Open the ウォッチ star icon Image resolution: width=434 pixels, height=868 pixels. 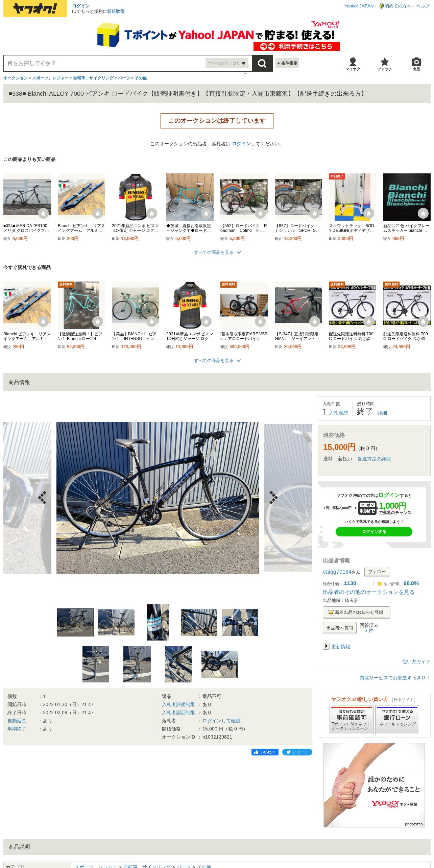385,64
